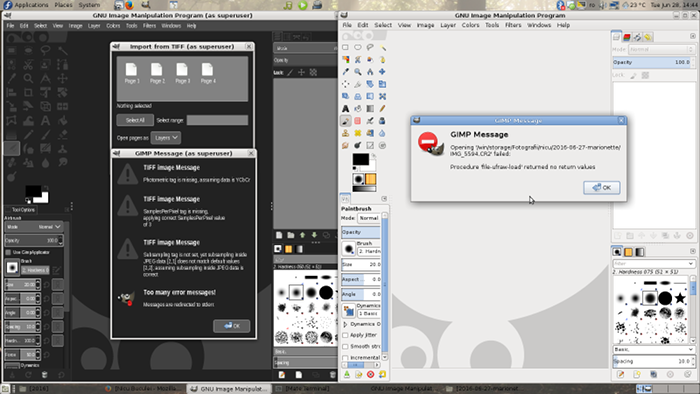The width and height of the screenshot is (700, 394).
Task: Open Mode Normal dropdown in dark Airbrush options
Action: point(33,227)
